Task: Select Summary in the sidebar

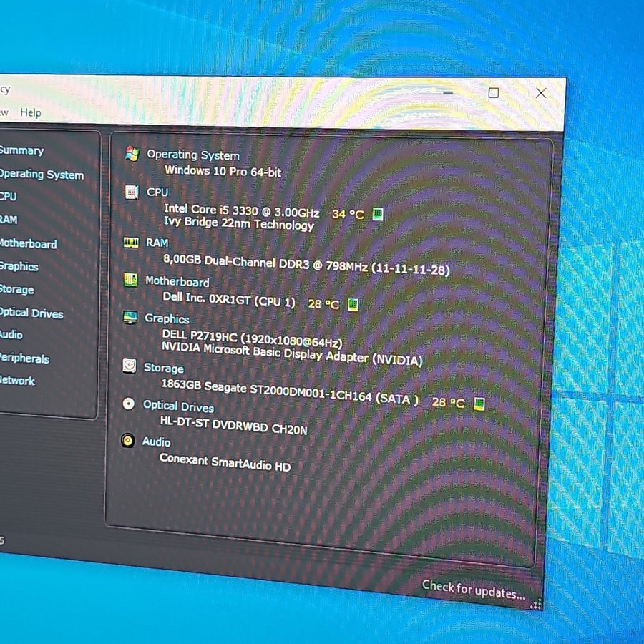Action: (21, 150)
